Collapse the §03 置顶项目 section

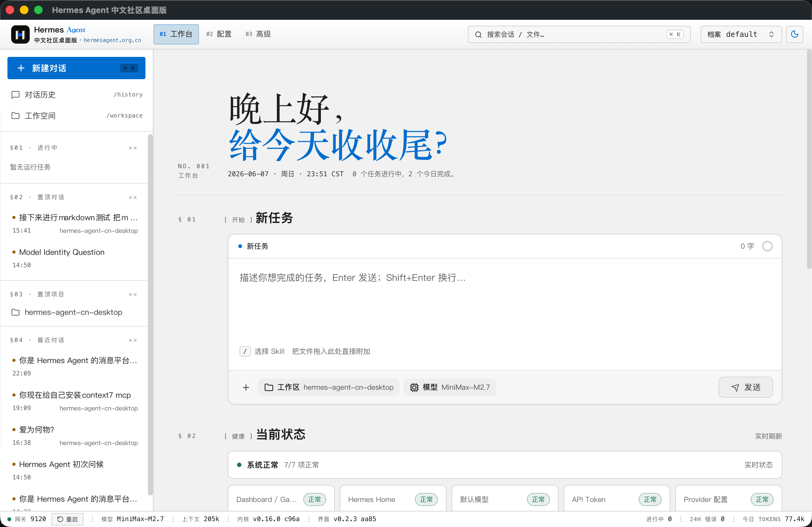(133, 294)
